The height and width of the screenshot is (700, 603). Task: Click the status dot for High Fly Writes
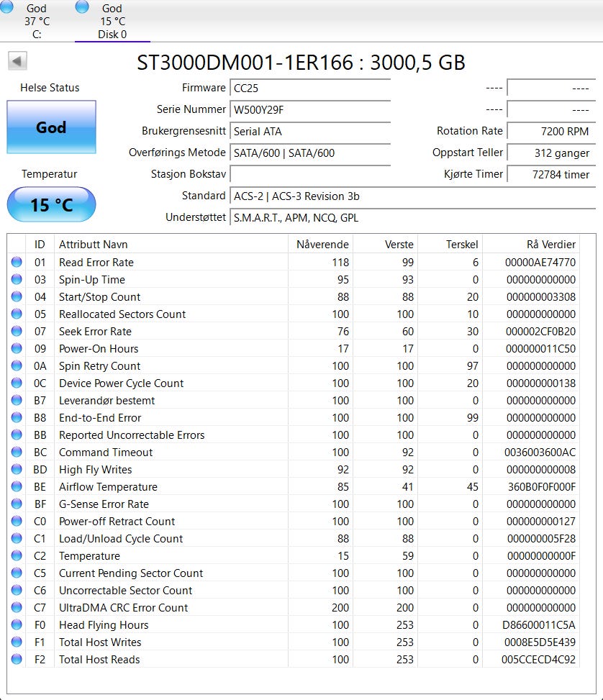(x=17, y=469)
